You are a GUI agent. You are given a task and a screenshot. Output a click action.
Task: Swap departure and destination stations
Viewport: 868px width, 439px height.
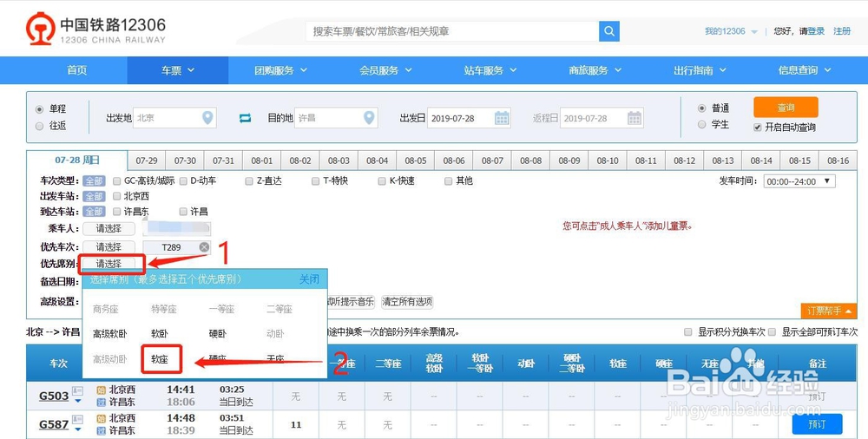(x=246, y=118)
